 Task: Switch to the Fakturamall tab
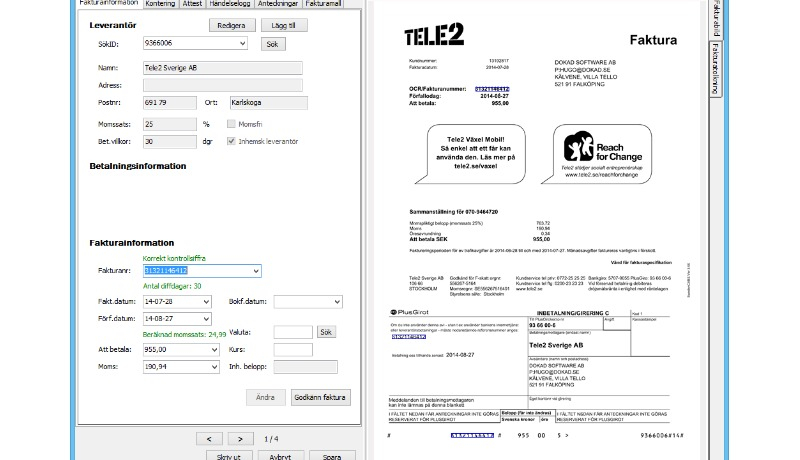[323, 4]
